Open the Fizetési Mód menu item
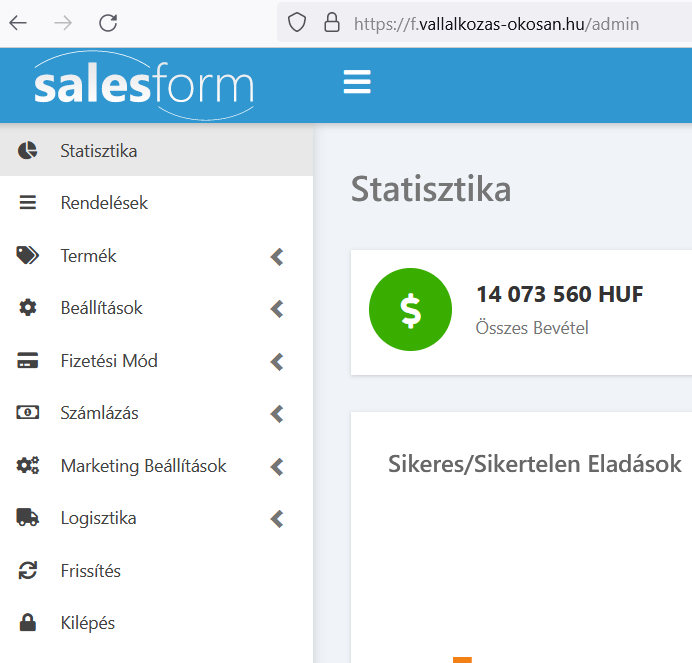This screenshot has height=663, width=692. (156, 360)
